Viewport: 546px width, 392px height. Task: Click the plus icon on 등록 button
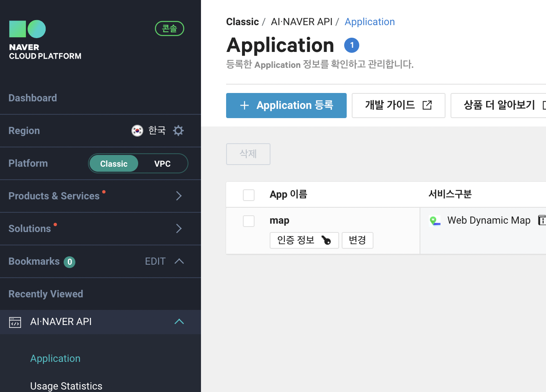click(x=245, y=106)
